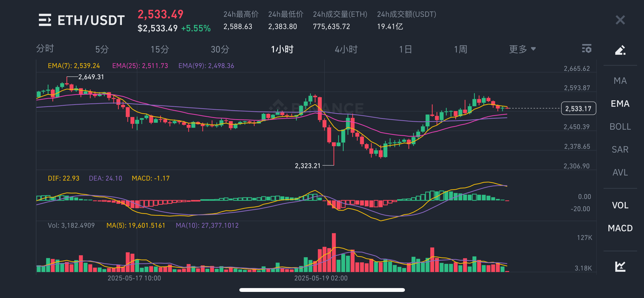Click the MA(5): 19,601.5161 volume legend
644x298 pixels.
pos(136,225)
